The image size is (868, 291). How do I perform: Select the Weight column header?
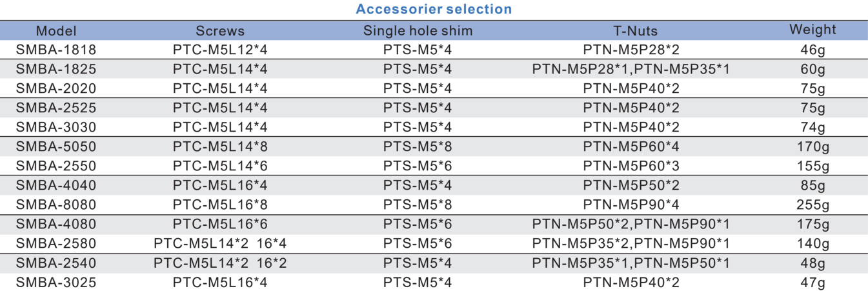[x=812, y=30]
